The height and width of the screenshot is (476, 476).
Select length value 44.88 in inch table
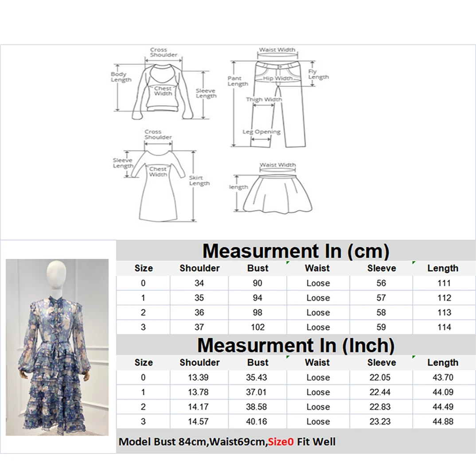443,421
